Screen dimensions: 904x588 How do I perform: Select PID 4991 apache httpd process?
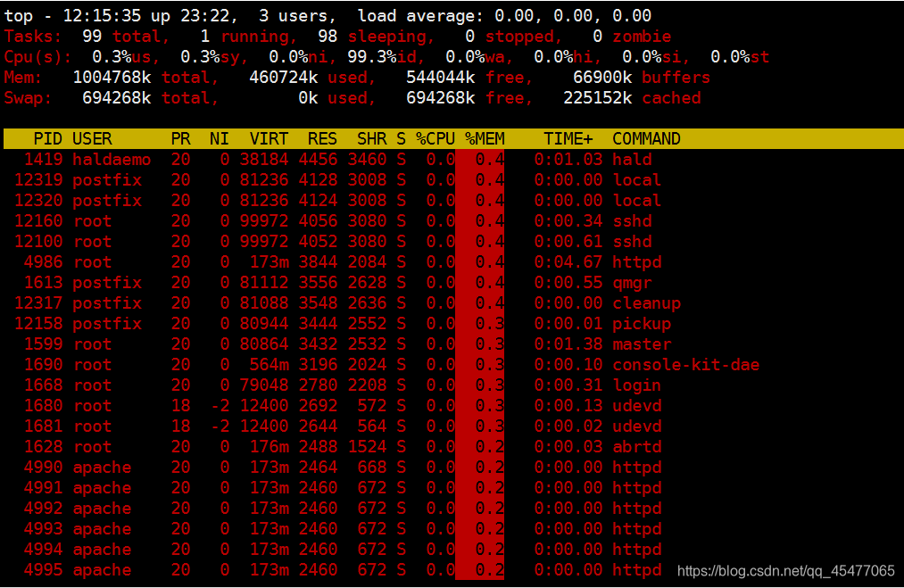[x=43, y=488]
